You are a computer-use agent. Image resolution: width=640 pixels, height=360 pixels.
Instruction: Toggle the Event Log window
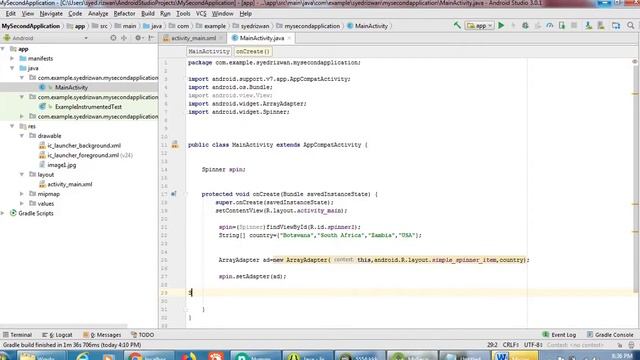click(559, 335)
